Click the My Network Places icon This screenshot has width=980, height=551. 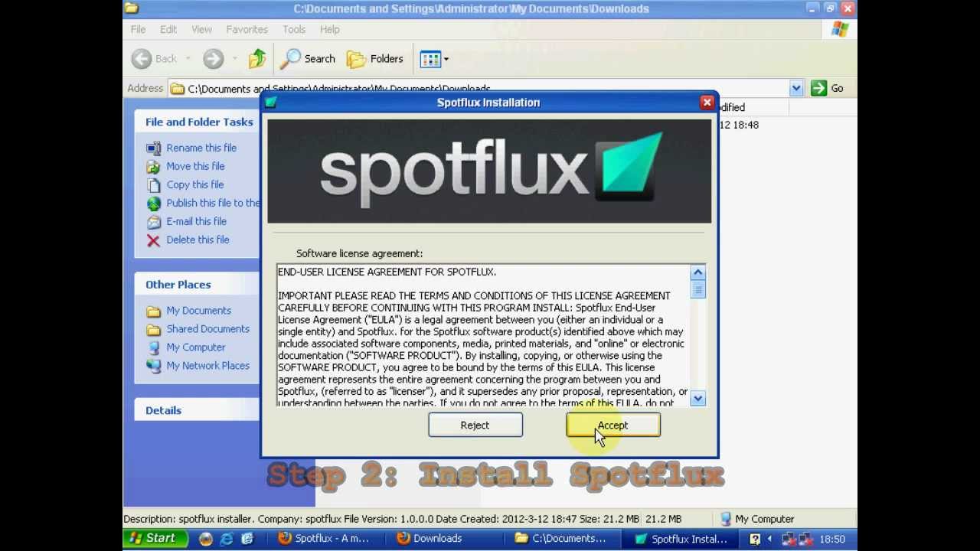click(154, 366)
